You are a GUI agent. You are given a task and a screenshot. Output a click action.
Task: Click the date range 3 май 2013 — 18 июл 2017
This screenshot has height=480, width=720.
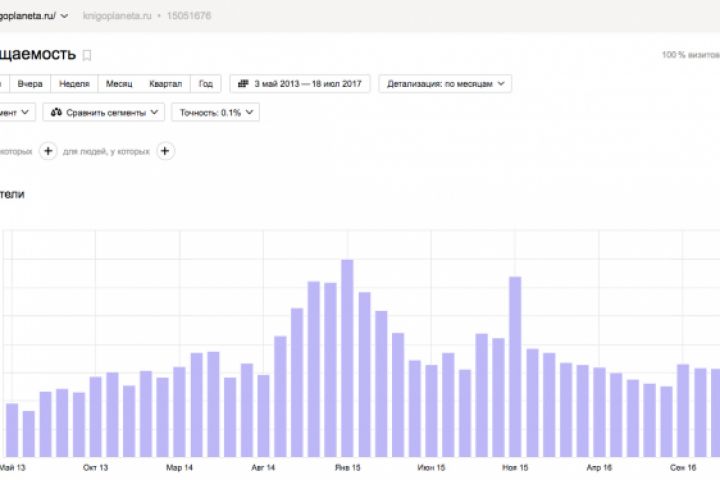coord(308,84)
